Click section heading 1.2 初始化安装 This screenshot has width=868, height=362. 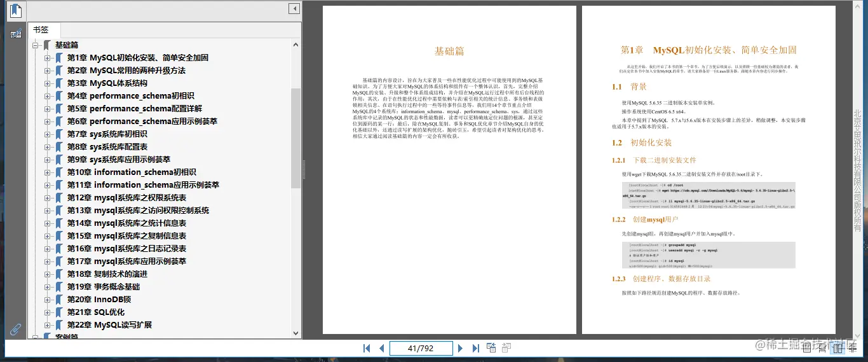642,143
